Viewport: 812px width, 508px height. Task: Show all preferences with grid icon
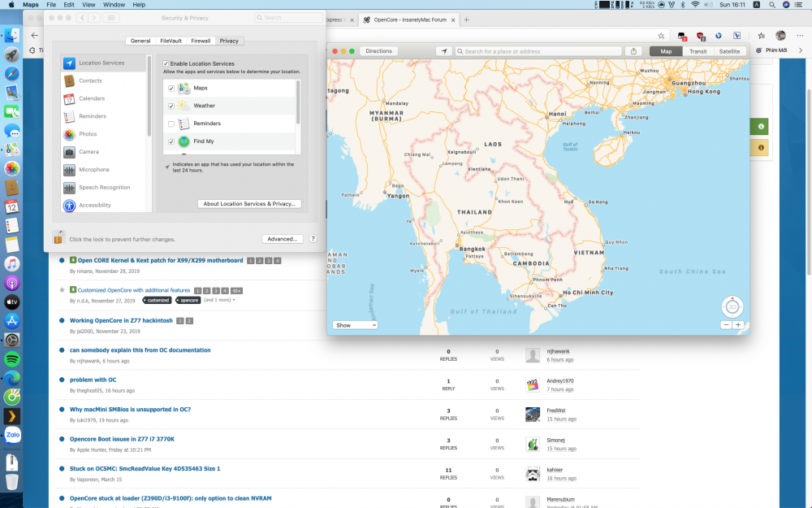(111, 18)
